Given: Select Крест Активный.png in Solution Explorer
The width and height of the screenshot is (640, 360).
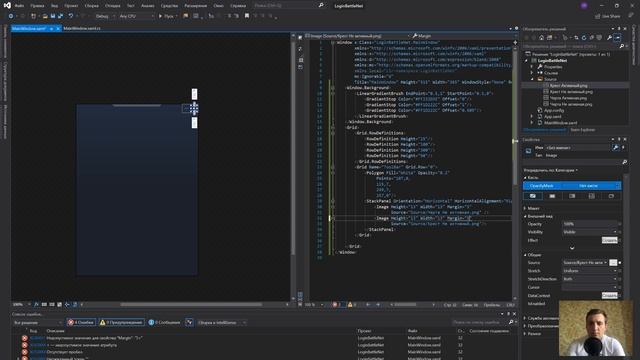Looking at the screenshot, I should (568, 85).
